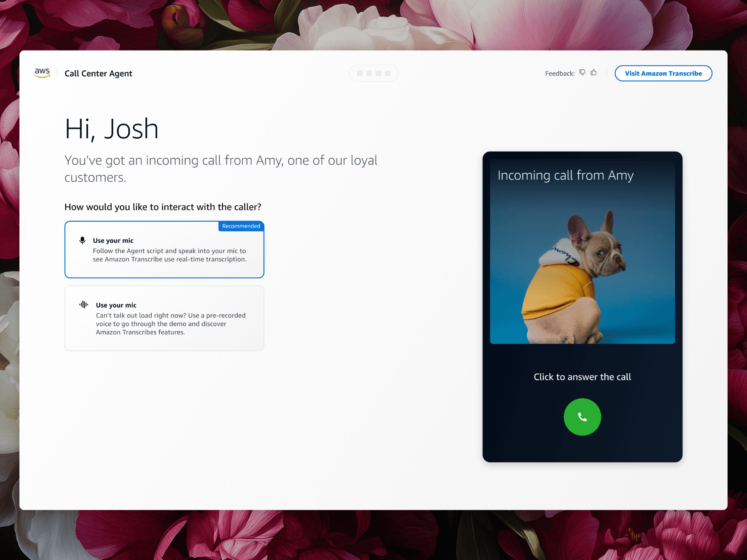The width and height of the screenshot is (747, 560).
Task: Click the 'Incoming call from Amy' heading
Action: tap(565, 176)
